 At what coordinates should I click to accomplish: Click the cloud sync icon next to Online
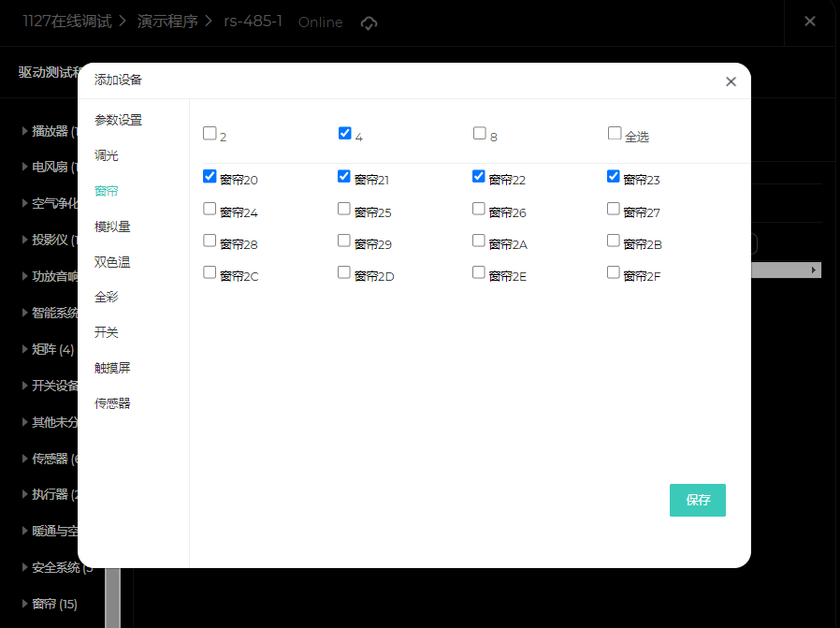tap(369, 23)
